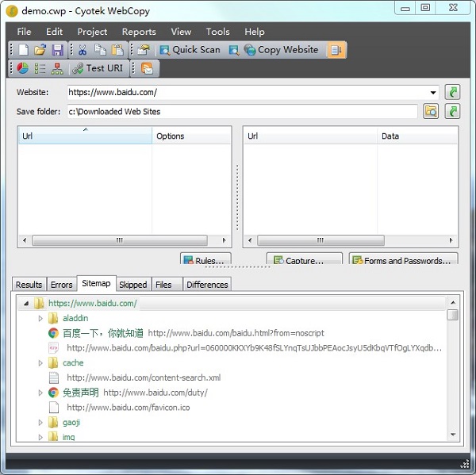Open a project using the folder icon
476x475 pixels.
click(40, 50)
